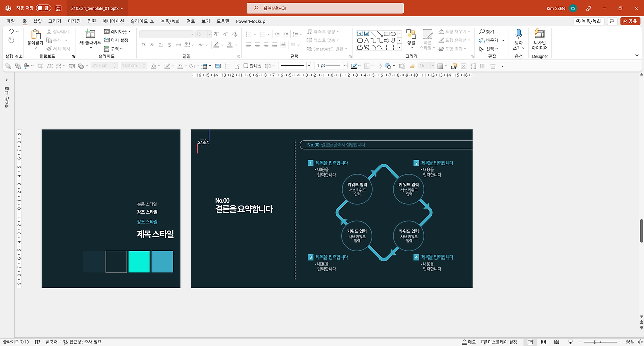Image resolution: width=644 pixels, height=346 pixels.
Task: Expand the shapes gallery more button
Action: tap(399, 47)
